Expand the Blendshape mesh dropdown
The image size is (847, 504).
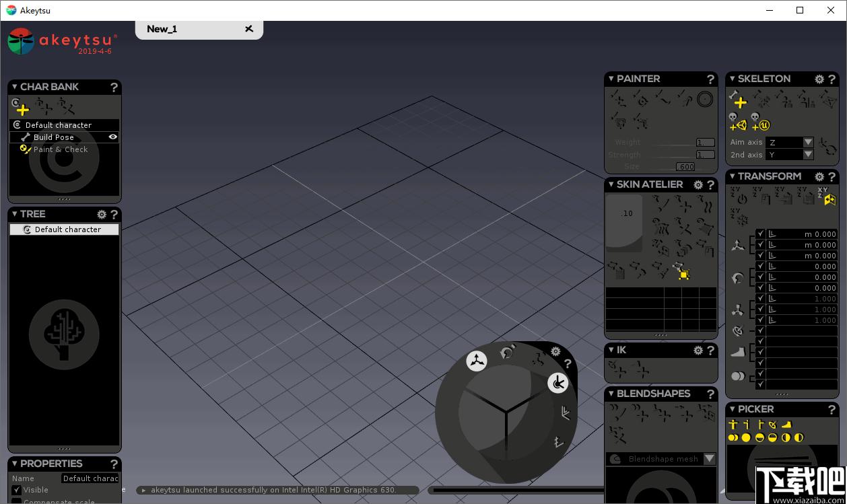(709, 459)
